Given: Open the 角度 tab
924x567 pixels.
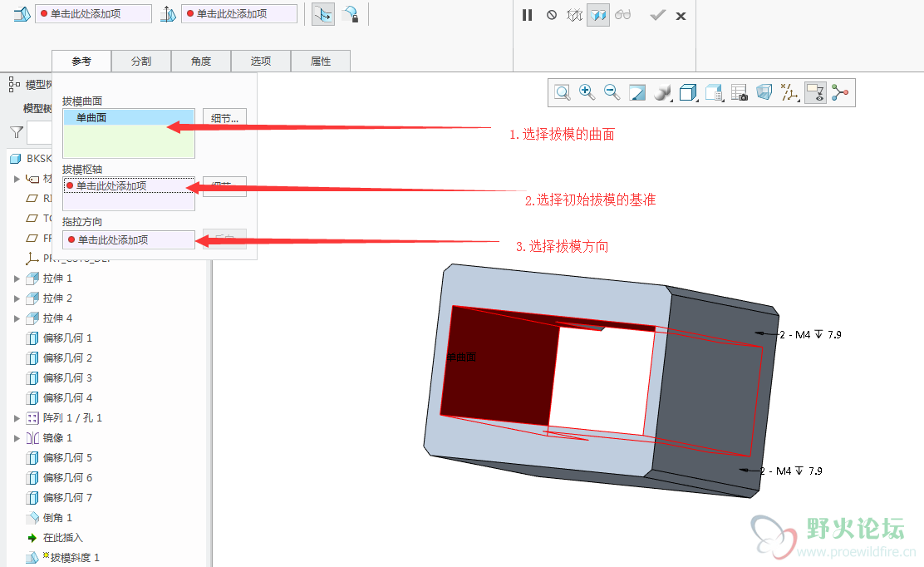Looking at the screenshot, I should (201, 62).
